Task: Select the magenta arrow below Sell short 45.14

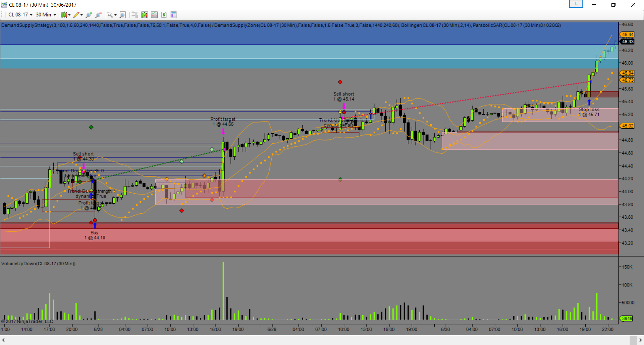Action: pyautogui.click(x=344, y=106)
